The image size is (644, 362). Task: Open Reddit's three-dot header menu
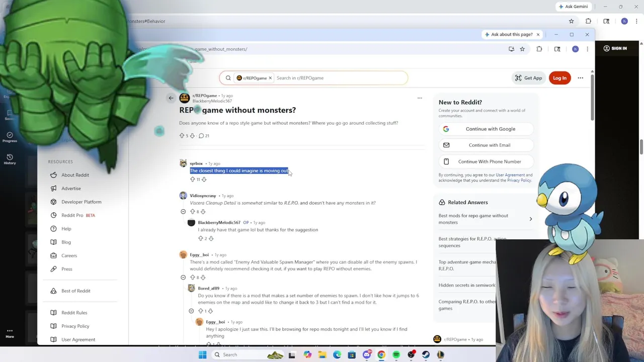pos(580,78)
